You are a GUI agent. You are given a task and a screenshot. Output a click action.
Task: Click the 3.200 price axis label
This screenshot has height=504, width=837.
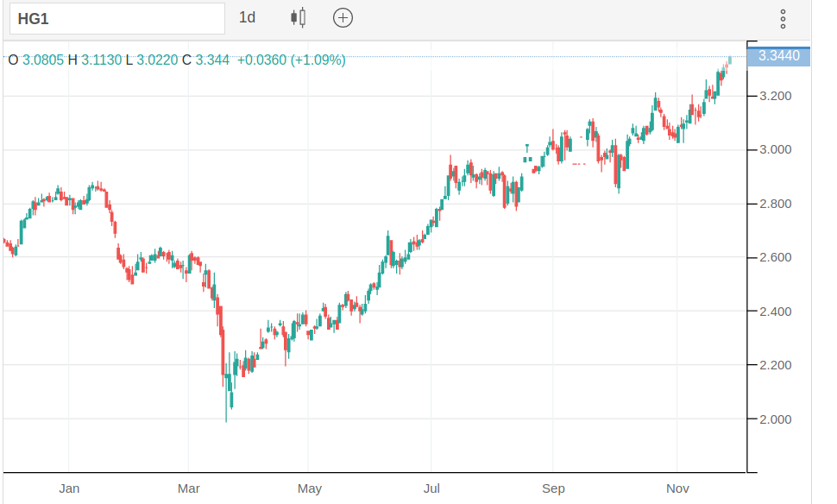pos(775,96)
